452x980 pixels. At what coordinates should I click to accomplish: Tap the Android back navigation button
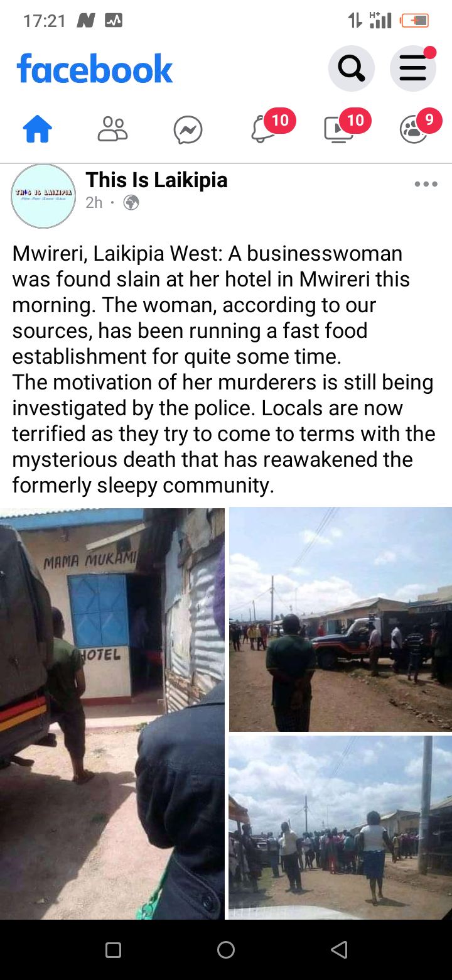click(339, 950)
